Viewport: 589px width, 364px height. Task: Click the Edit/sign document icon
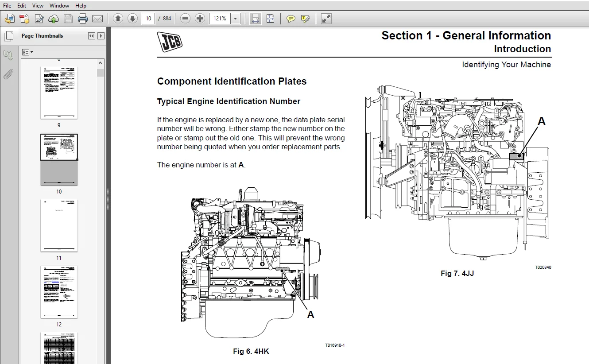point(39,19)
